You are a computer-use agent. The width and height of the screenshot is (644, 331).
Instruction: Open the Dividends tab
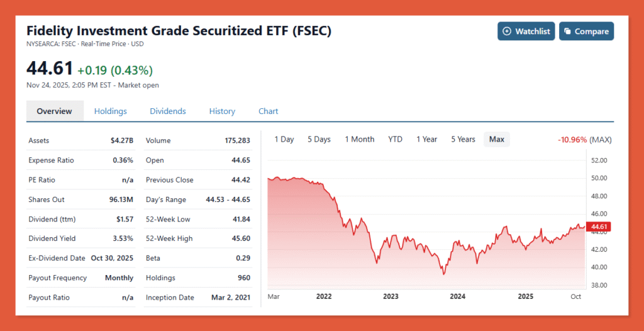pyautogui.click(x=168, y=111)
